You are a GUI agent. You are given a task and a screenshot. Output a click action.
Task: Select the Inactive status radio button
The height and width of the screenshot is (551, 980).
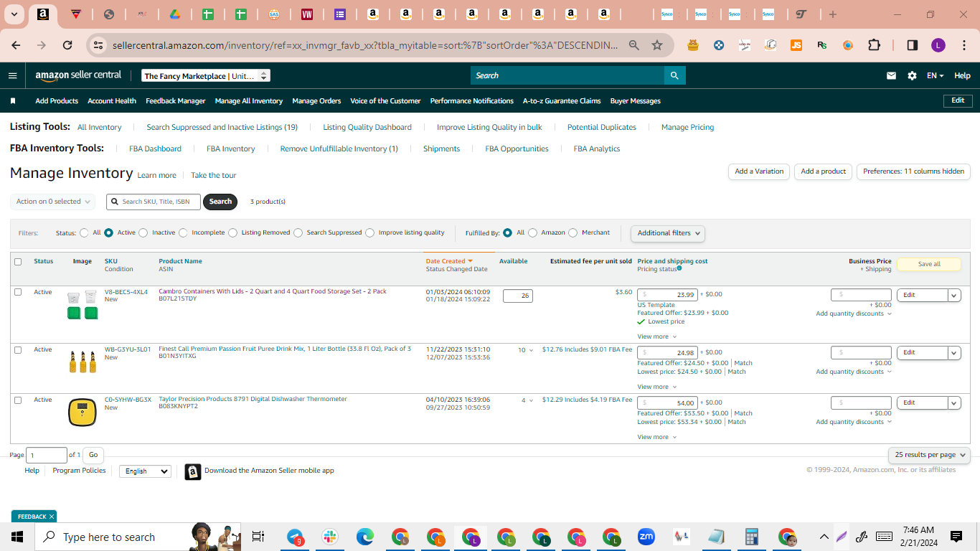[143, 232]
